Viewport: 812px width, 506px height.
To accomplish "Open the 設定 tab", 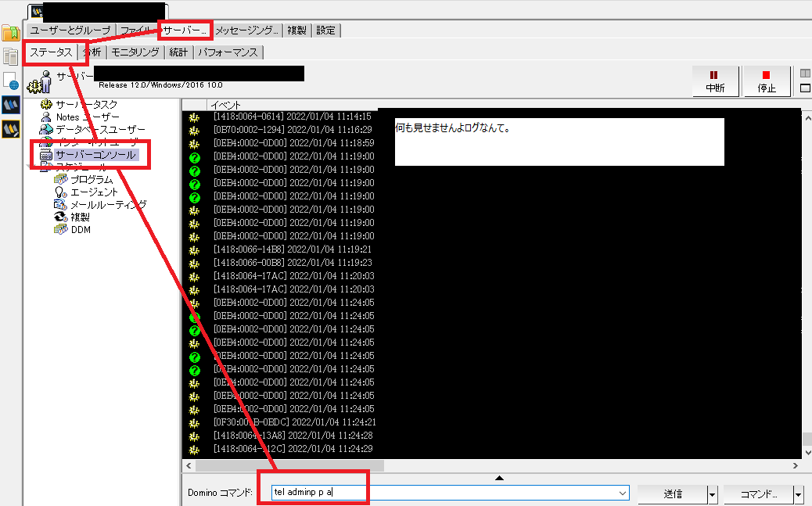I will 326,31.
